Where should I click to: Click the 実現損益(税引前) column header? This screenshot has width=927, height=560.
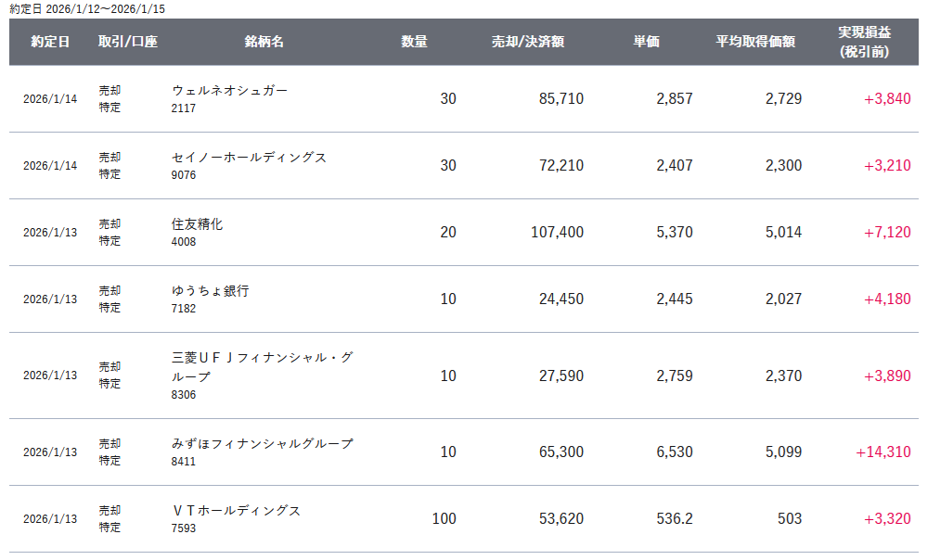tap(864, 42)
